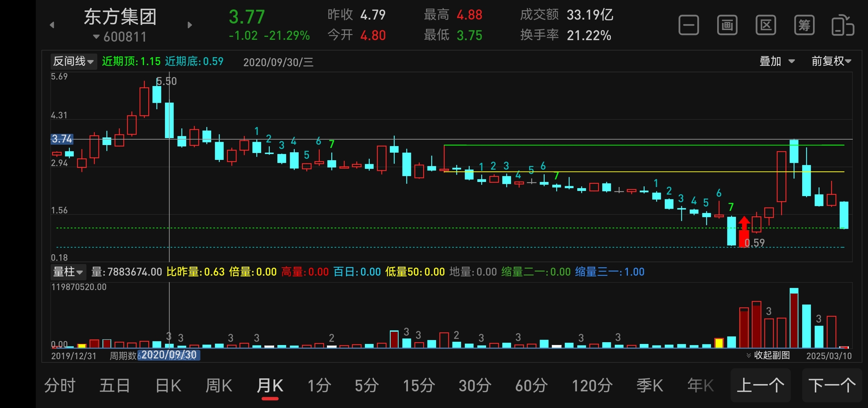The width and height of the screenshot is (868, 408).
Task: Click the 2020/09/30 crosshair date marker
Action: 169,355
